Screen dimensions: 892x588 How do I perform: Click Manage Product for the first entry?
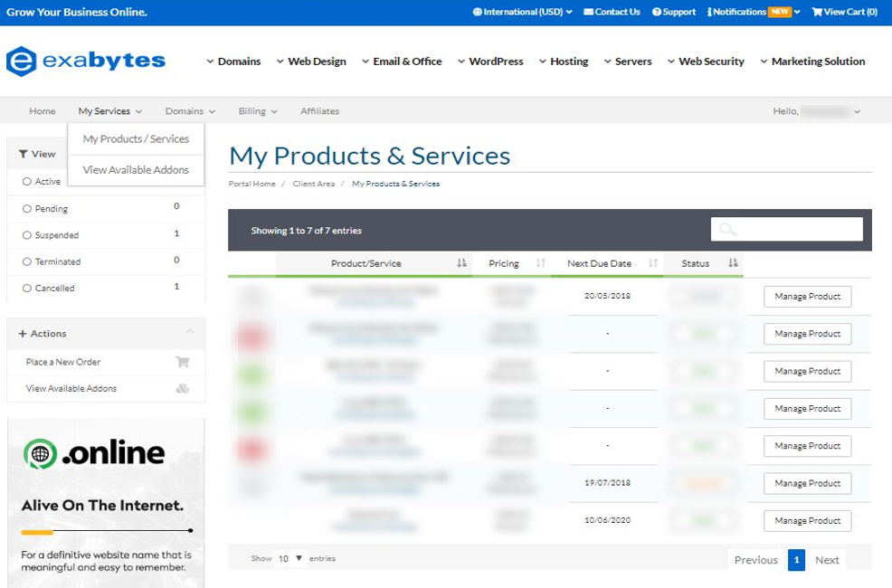coord(807,297)
